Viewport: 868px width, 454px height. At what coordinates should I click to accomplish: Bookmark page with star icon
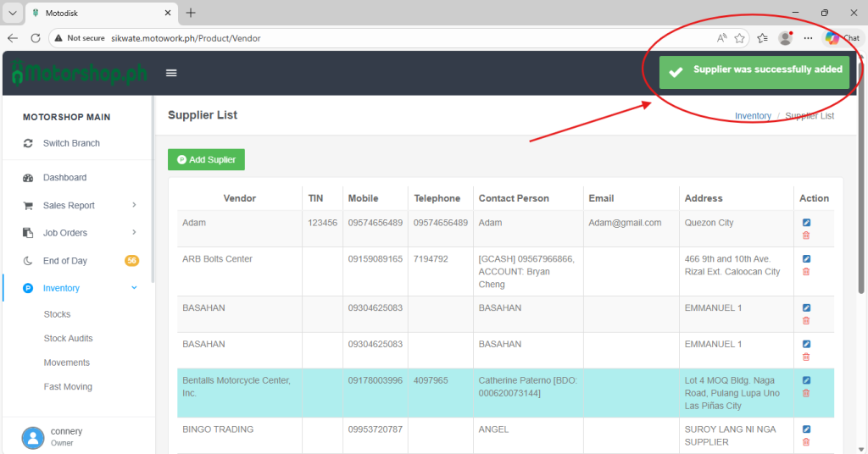click(x=740, y=38)
